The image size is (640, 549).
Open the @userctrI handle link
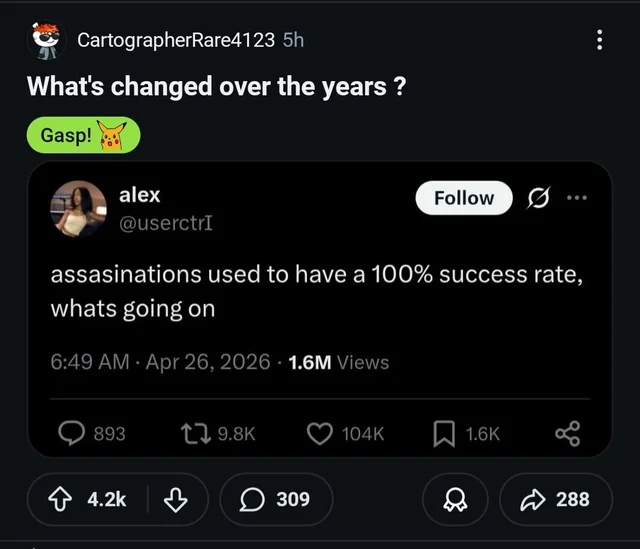pyautogui.click(x=165, y=222)
